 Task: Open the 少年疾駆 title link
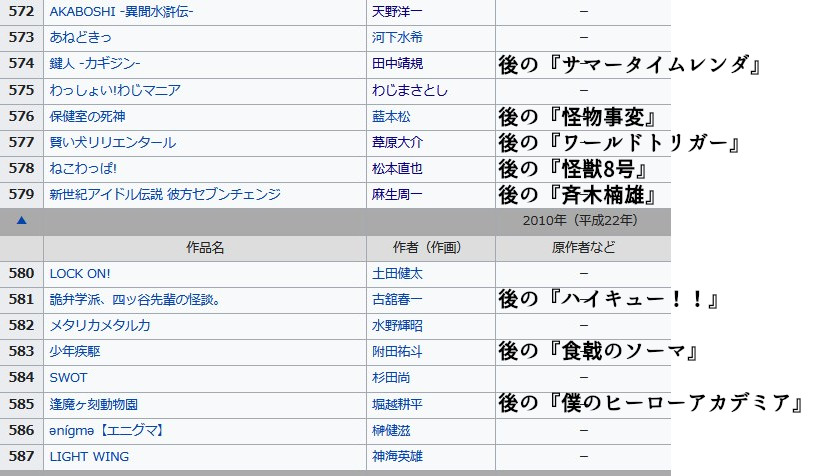(75, 351)
